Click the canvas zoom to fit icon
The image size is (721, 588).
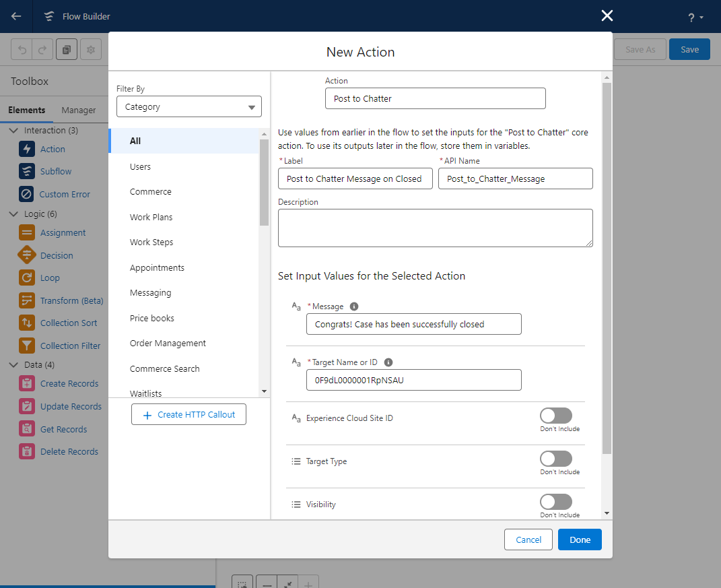coord(288,583)
